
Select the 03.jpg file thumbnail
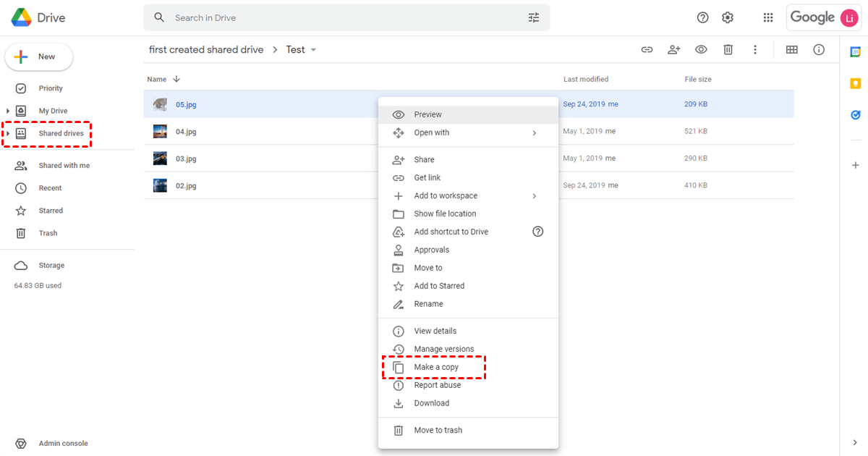160,158
